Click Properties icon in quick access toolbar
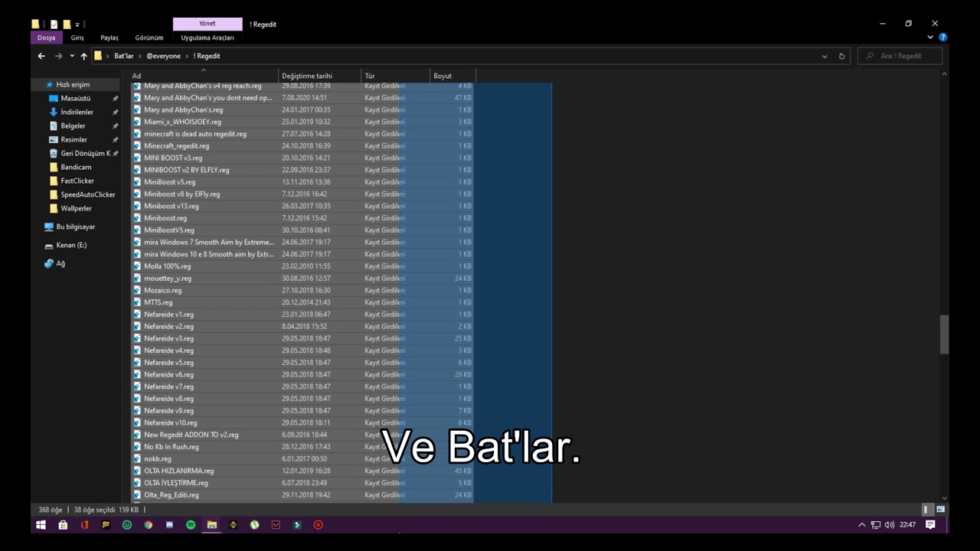 [x=54, y=24]
